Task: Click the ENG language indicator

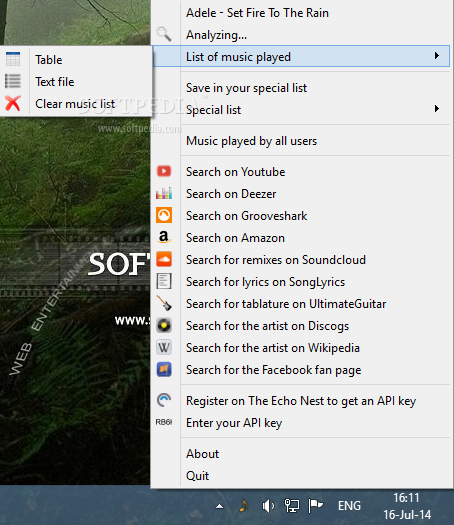Action: 349,506
